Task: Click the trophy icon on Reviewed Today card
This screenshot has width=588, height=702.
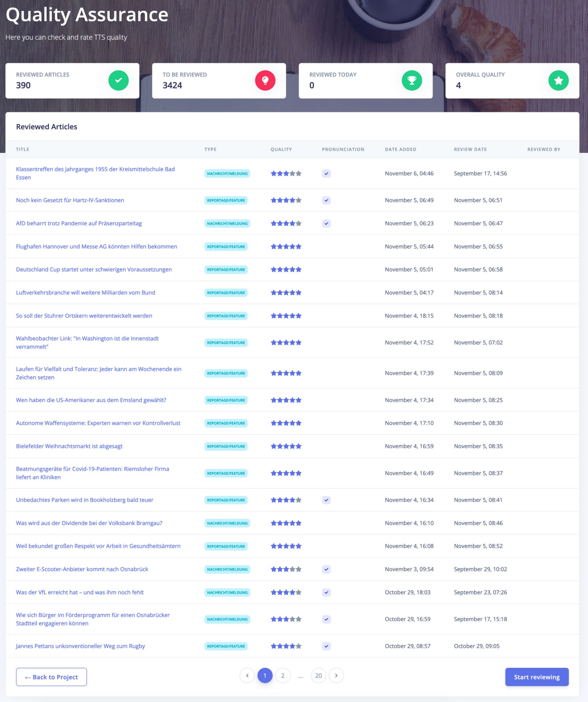Action: pyautogui.click(x=412, y=81)
